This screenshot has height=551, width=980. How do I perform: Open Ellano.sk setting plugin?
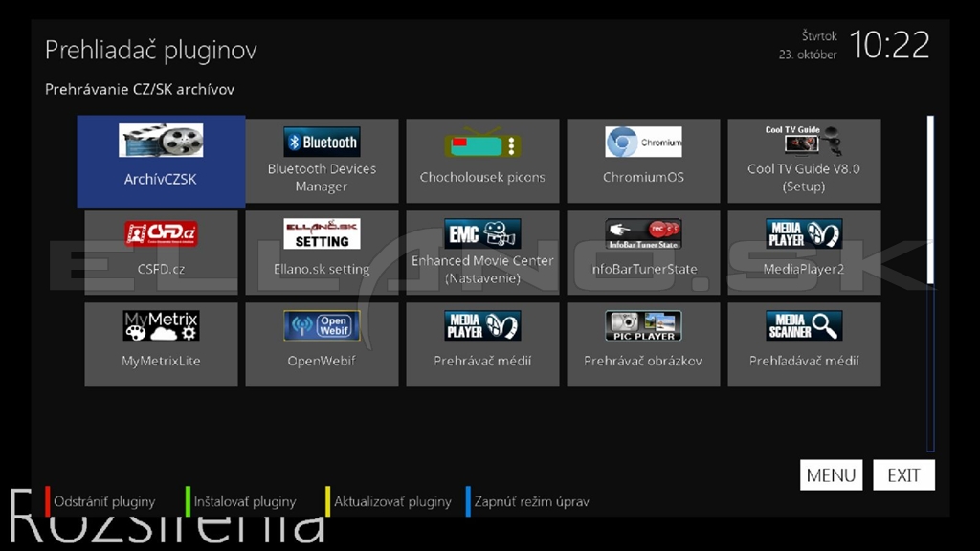[322, 253]
